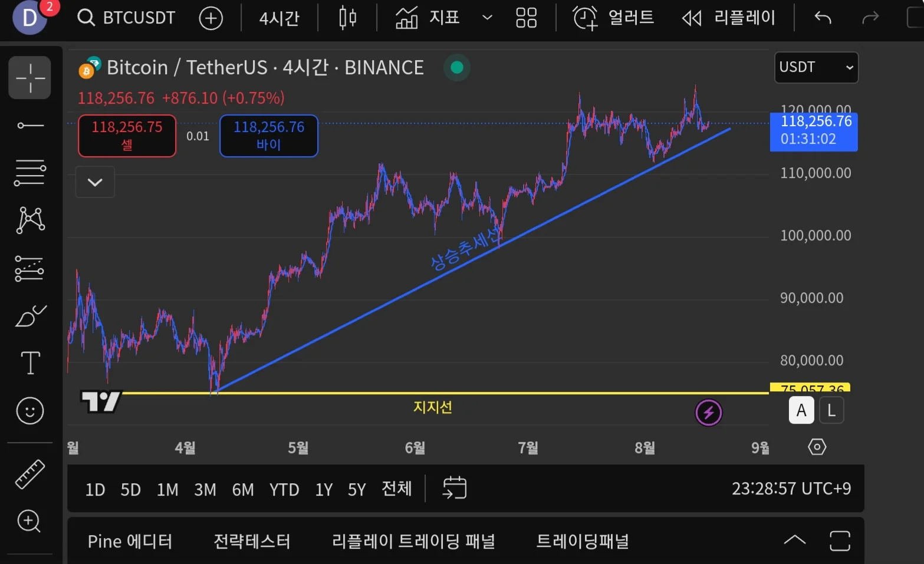
Task: Redo the chart action
Action: point(870,18)
